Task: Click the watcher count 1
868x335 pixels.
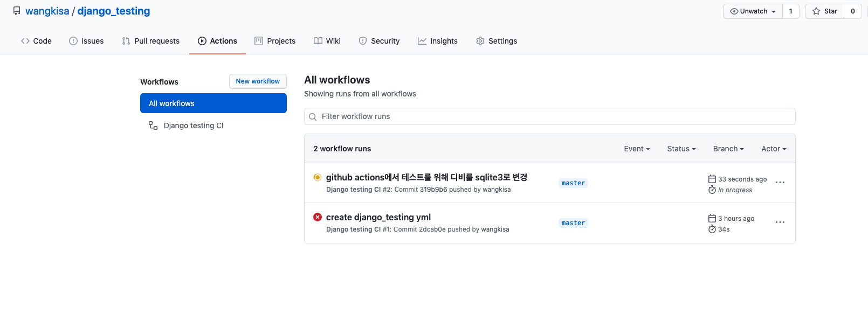Action: [x=791, y=11]
